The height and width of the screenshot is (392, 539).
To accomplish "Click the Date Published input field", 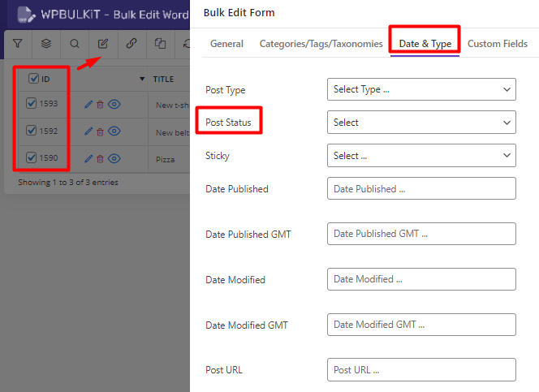I will pyautogui.click(x=421, y=189).
